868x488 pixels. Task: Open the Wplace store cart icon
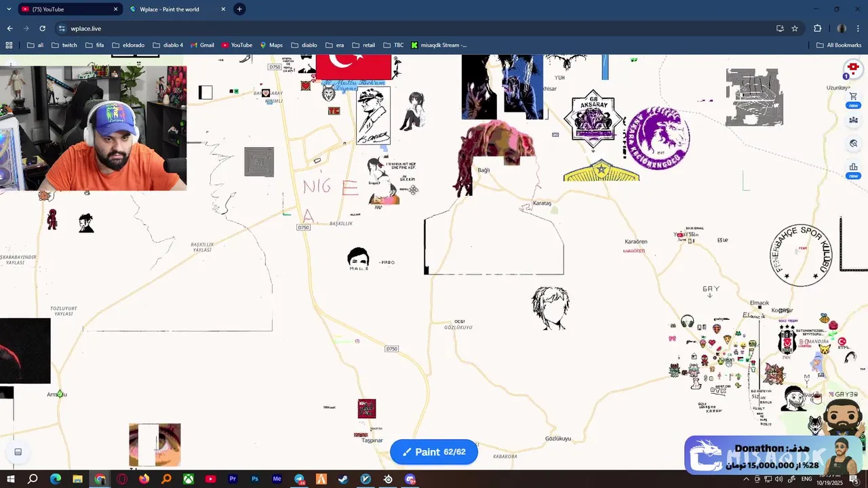(x=853, y=97)
